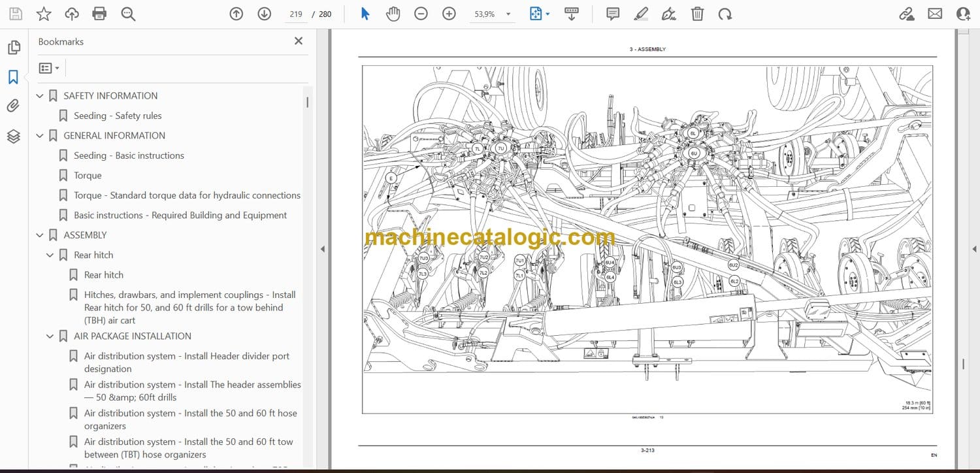The image size is (980, 473).
Task: Open Install The header assemblies bookmark
Action: tap(193, 391)
